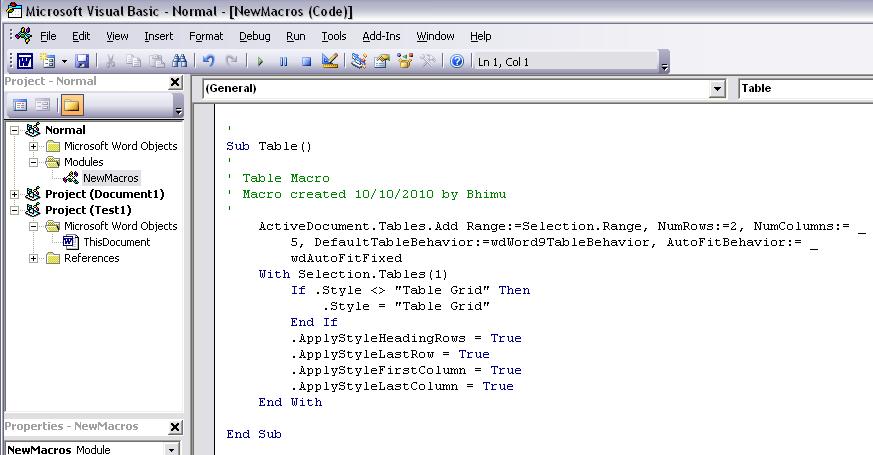
Task: Collapse the Normal project node
Action: (14, 130)
